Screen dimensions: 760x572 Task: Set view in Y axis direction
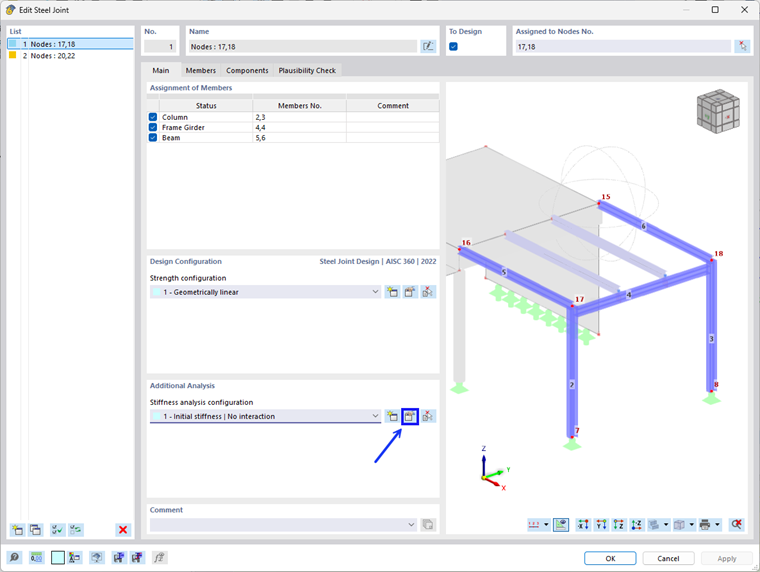pos(601,524)
